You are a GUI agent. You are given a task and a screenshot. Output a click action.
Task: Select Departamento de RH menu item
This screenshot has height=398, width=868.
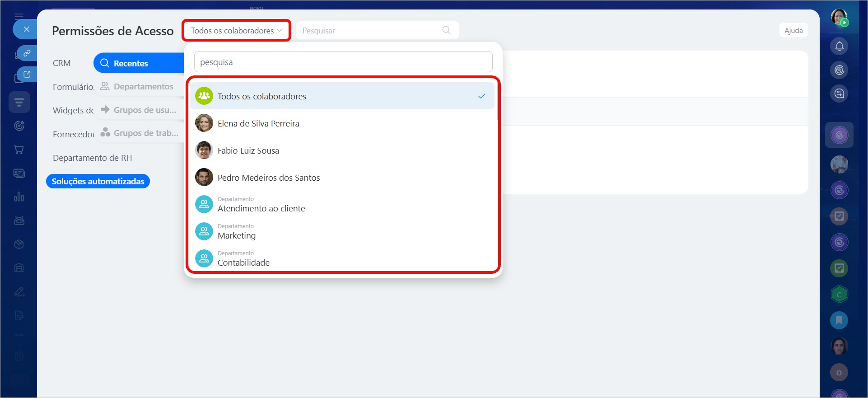[x=92, y=158]
